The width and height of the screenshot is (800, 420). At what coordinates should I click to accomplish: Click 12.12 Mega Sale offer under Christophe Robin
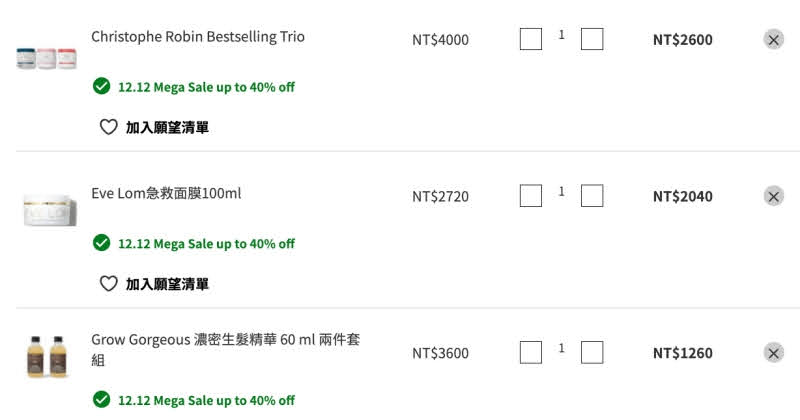click(x=205, y=87)
